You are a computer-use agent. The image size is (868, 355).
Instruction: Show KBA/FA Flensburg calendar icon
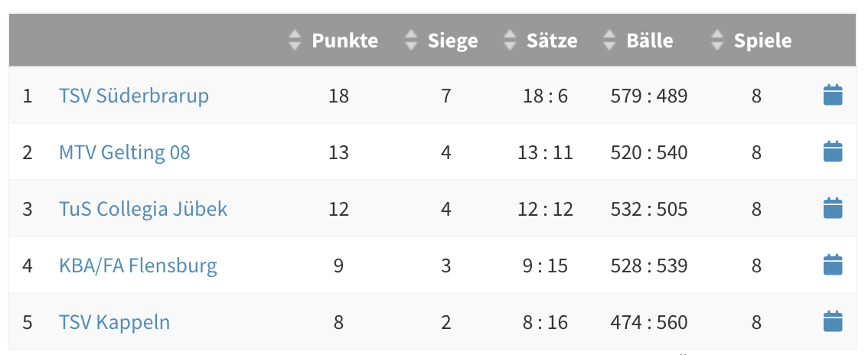[x=832, y=265]
